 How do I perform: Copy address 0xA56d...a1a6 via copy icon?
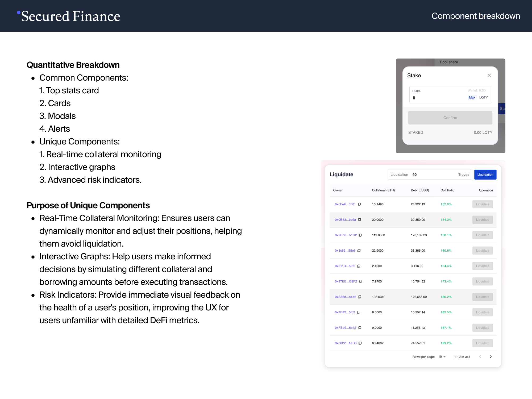coord(359,297)
